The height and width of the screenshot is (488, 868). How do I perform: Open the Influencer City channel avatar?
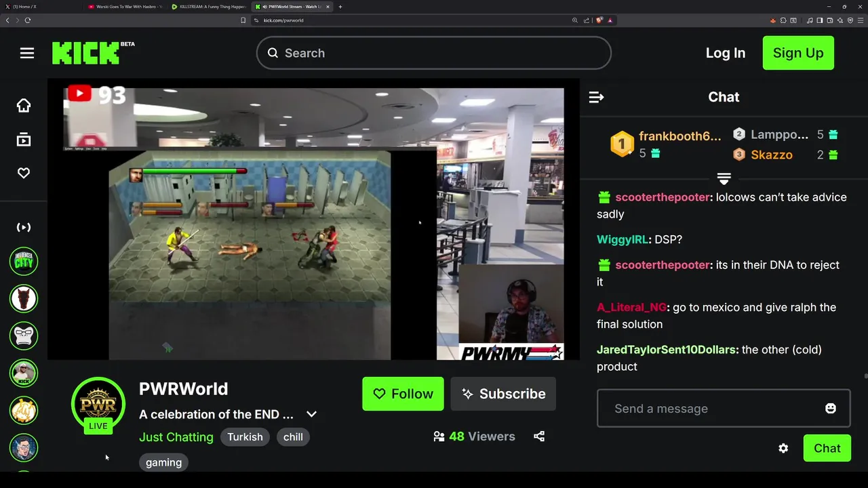[x=24, y=262]
